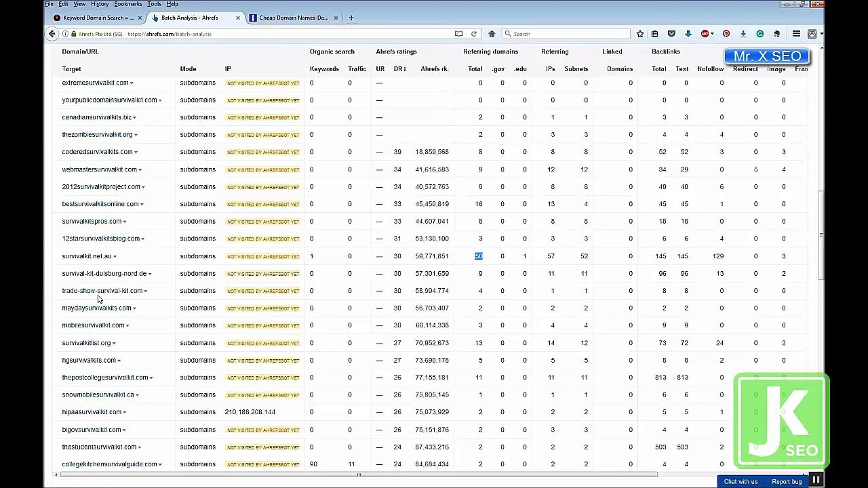Screen dimensions: 868x488
Task: Open the Bookmarks menu
Action: 127,4
